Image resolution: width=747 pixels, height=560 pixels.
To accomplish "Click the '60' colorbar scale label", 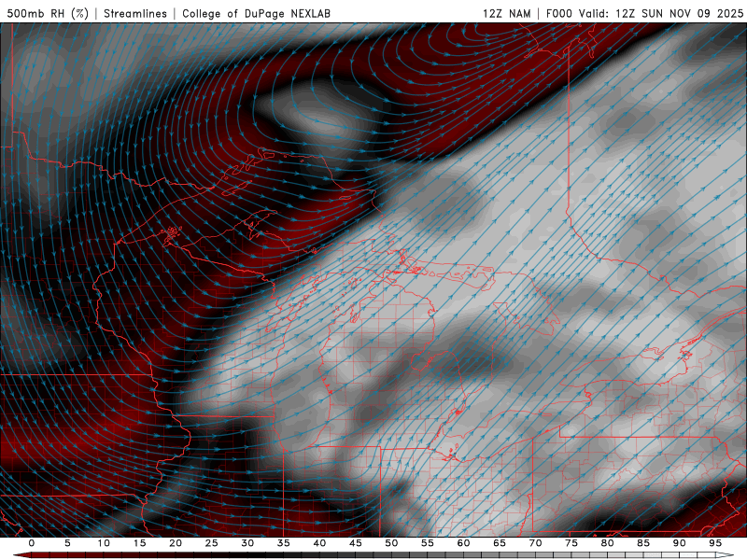I will 463,543.
